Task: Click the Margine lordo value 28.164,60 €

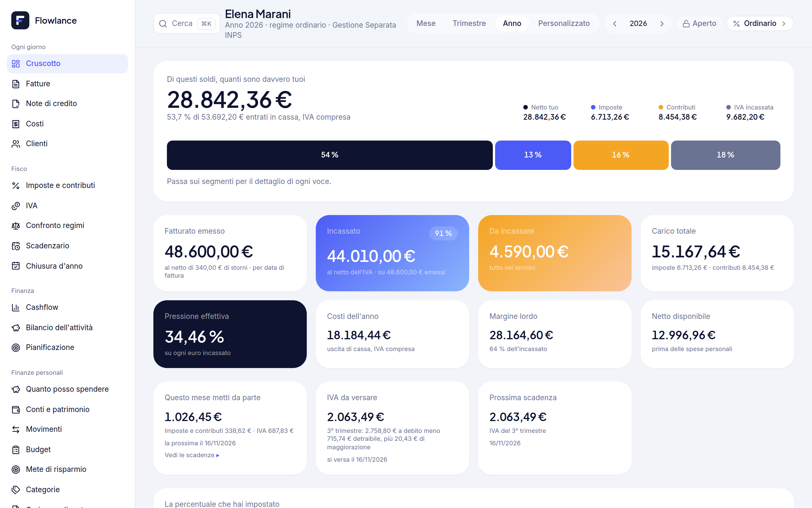Action: pos(521,335)
